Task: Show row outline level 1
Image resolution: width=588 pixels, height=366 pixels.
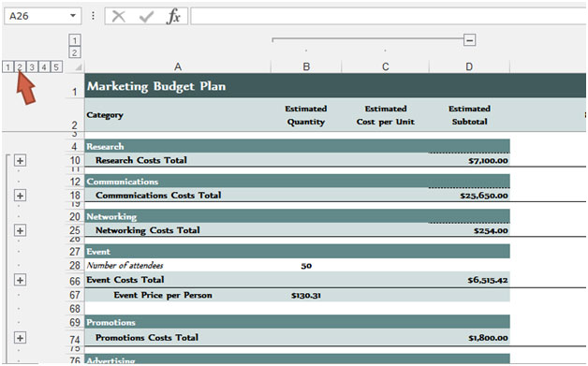Action: point(7,67)
